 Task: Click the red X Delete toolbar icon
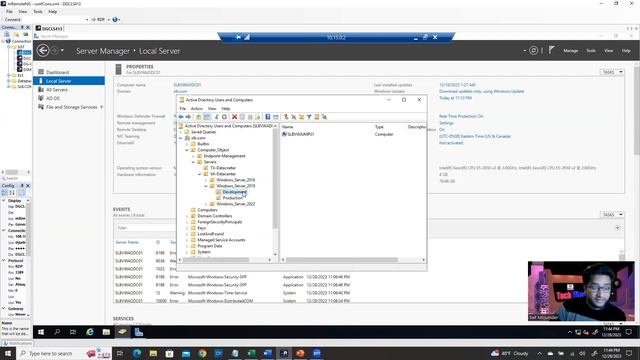pyautogui.click(x=234, y=117)
